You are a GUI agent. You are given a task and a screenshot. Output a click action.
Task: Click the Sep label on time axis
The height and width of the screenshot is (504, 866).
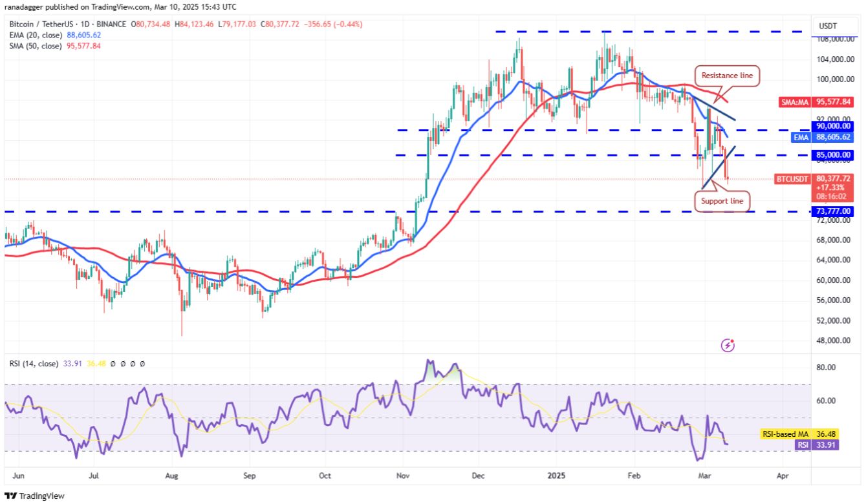point(250,475)
